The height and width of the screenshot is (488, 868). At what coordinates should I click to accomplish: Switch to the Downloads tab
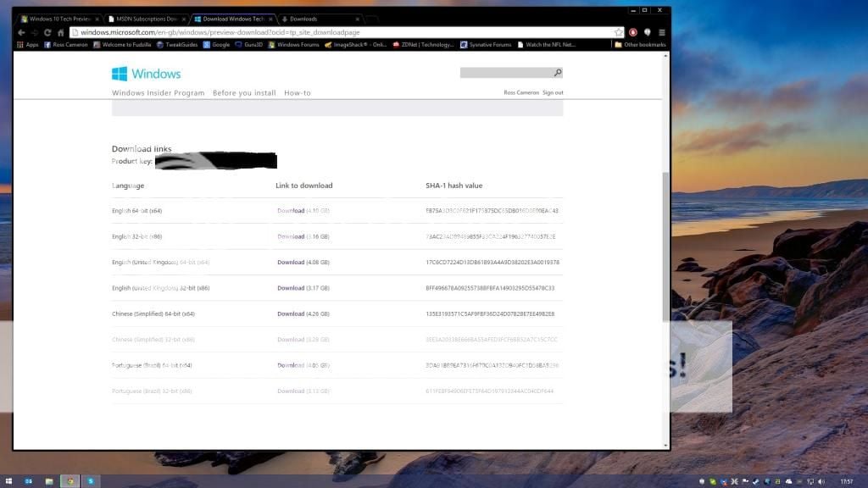click(x=320, y=19)
